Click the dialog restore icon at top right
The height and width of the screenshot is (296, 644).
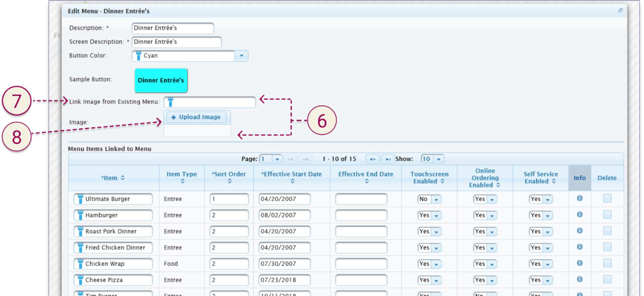(620, 11)
